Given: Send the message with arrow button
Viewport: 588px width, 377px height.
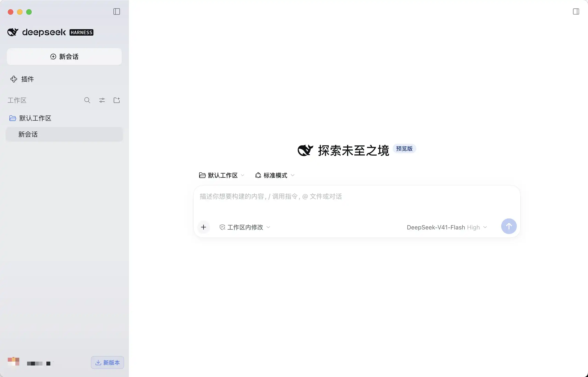Looking at the screenshot, I should tap(509, 226).
